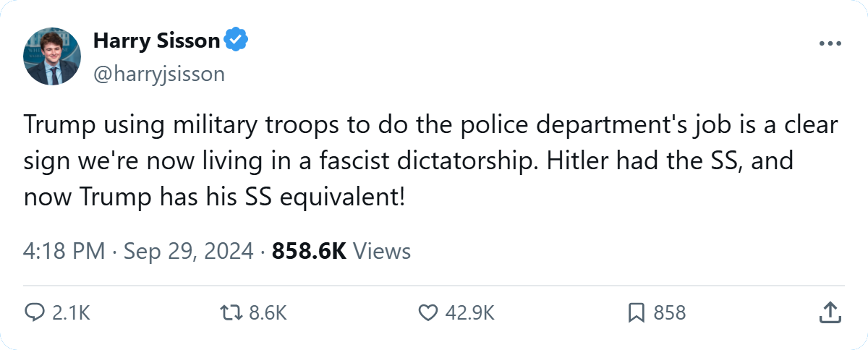Click the 2.1K replies count
868x350 pixels.
[x=72, y=313]
